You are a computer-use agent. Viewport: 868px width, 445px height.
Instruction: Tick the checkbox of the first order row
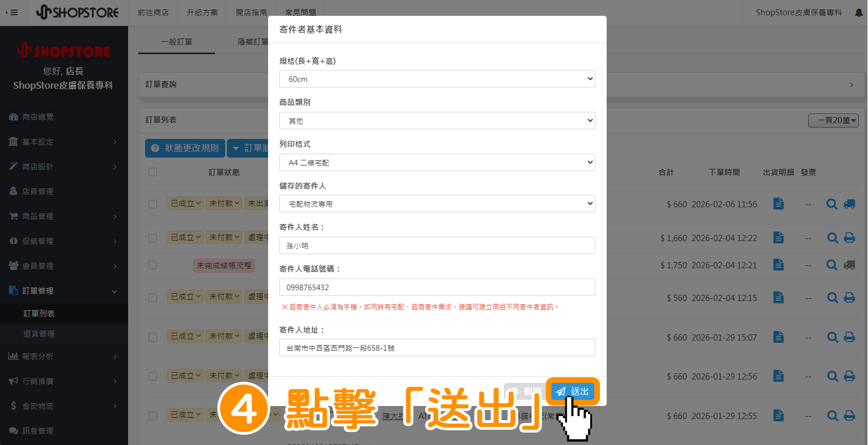coord(152,204)
